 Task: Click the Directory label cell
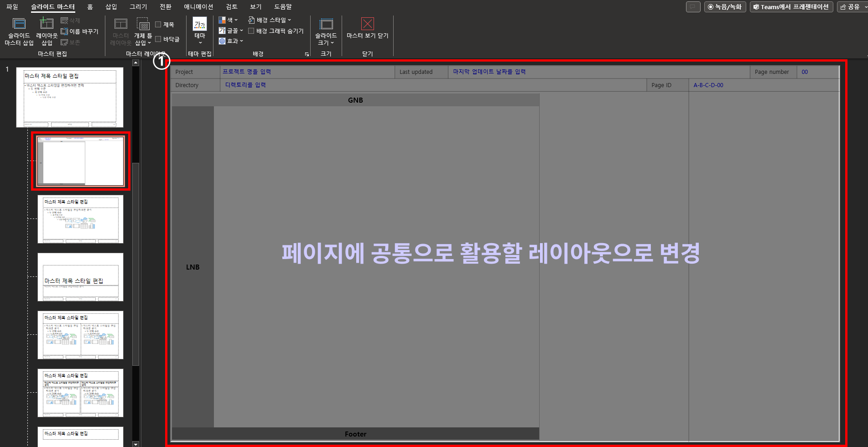pos(196,85)
